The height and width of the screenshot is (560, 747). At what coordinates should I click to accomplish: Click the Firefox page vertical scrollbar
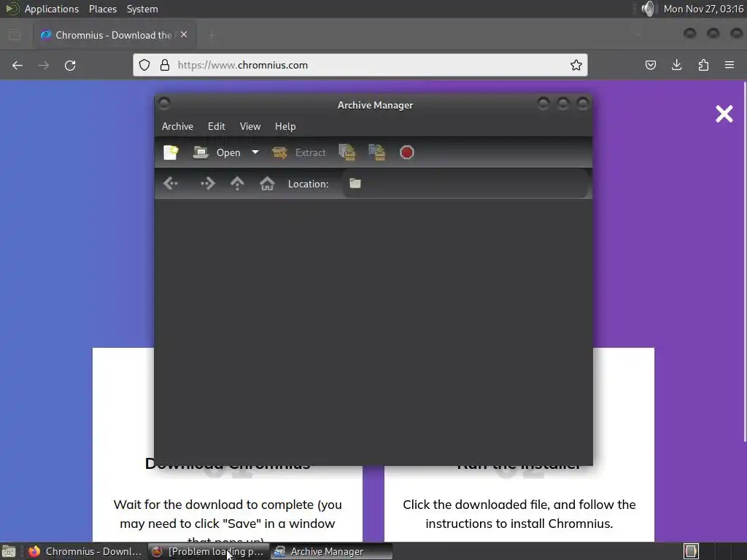(x=744, y=262)
